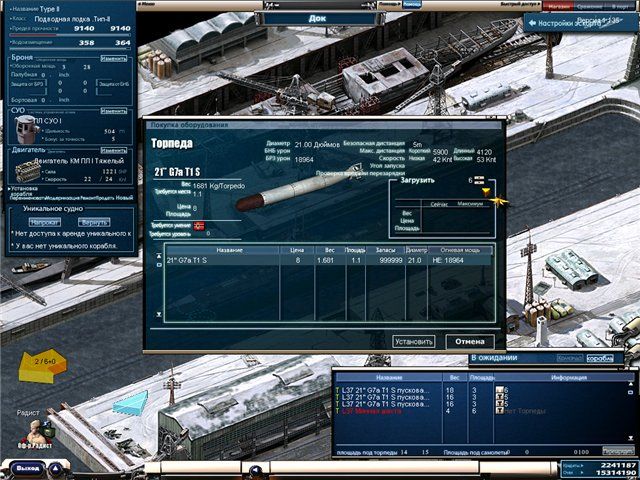Click the cyan arrow marker on the dock
Viewport: 640px width, 480px height.
click(x=130, y=404)
